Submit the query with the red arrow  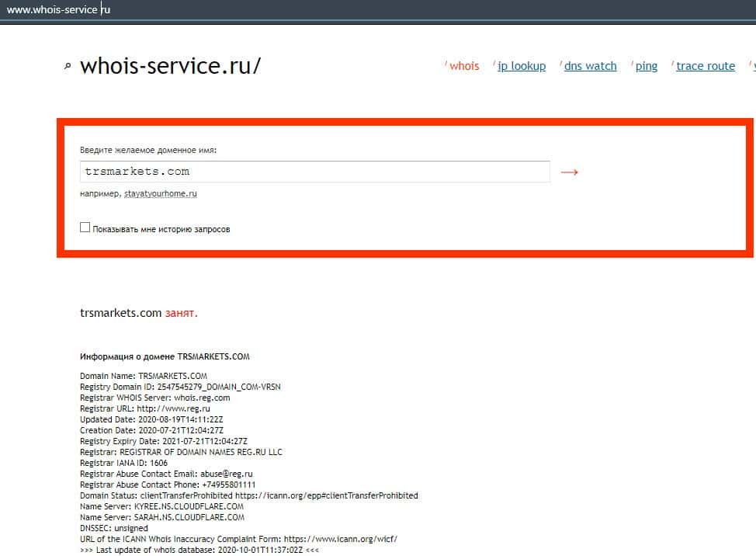(570, 172)
